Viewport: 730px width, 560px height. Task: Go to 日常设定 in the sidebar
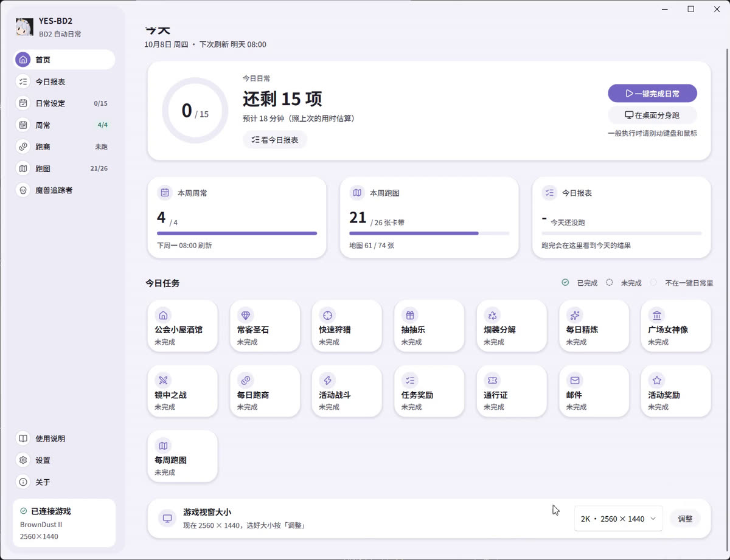(64, 103)
